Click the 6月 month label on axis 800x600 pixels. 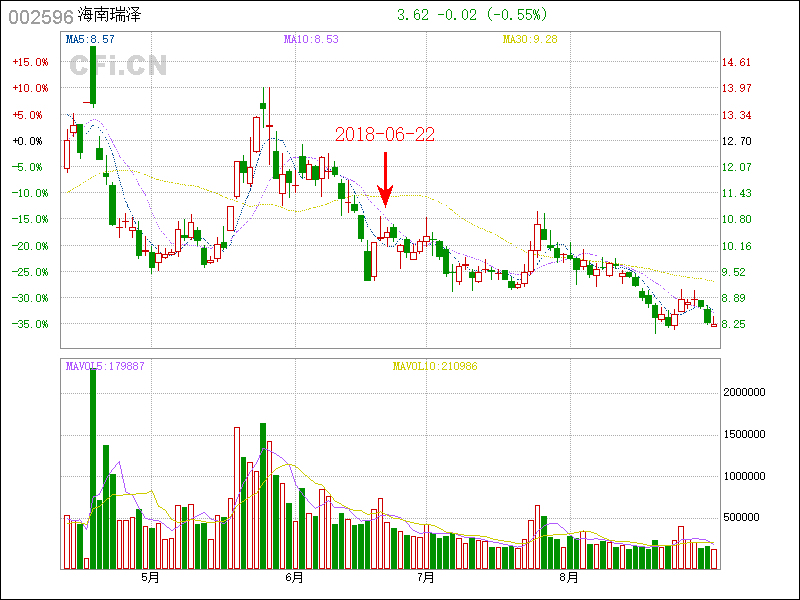[293, 578]
